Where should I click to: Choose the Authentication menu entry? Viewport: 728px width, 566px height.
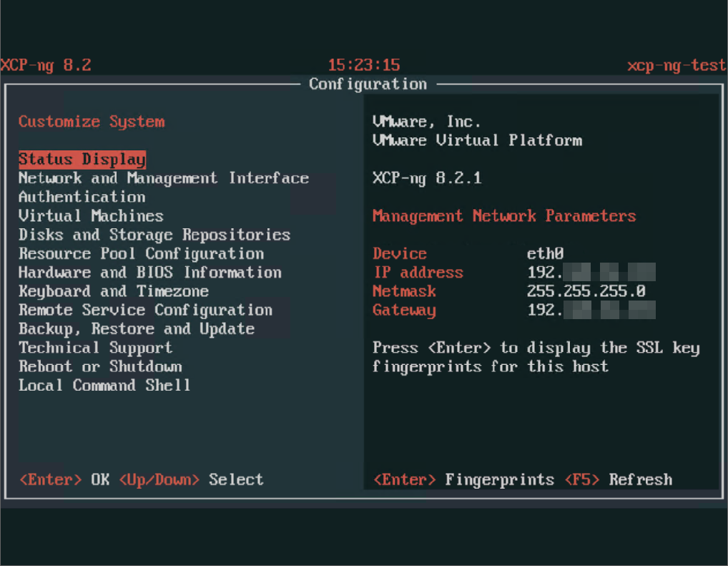click(x=82, y=197)
